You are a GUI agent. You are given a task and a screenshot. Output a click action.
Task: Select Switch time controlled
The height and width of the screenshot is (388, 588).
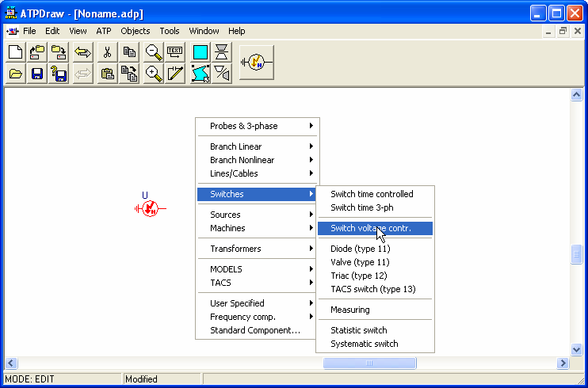coord(375,194)
